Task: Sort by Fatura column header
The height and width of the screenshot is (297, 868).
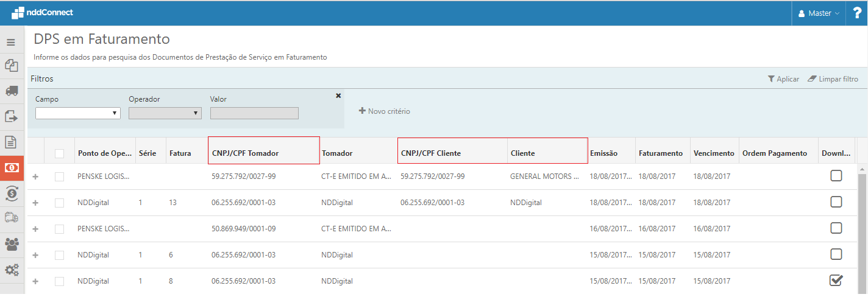Action: (x=180, y=153)
